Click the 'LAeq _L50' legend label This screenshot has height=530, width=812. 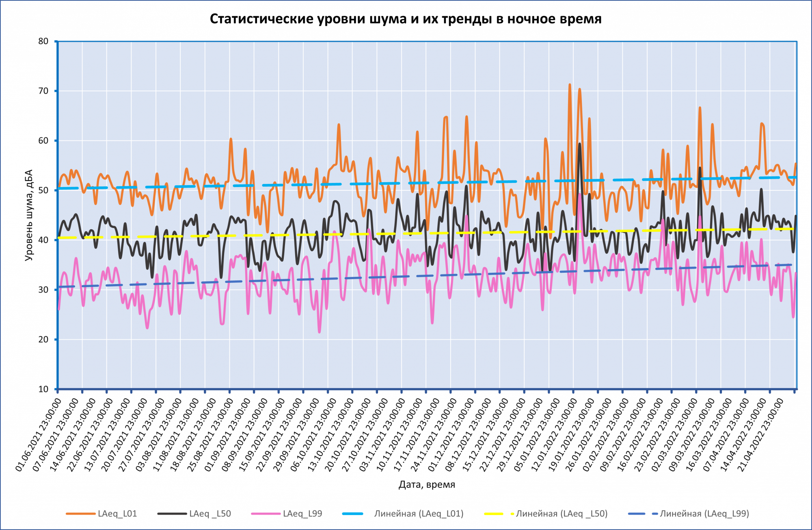tap(210, 514)
